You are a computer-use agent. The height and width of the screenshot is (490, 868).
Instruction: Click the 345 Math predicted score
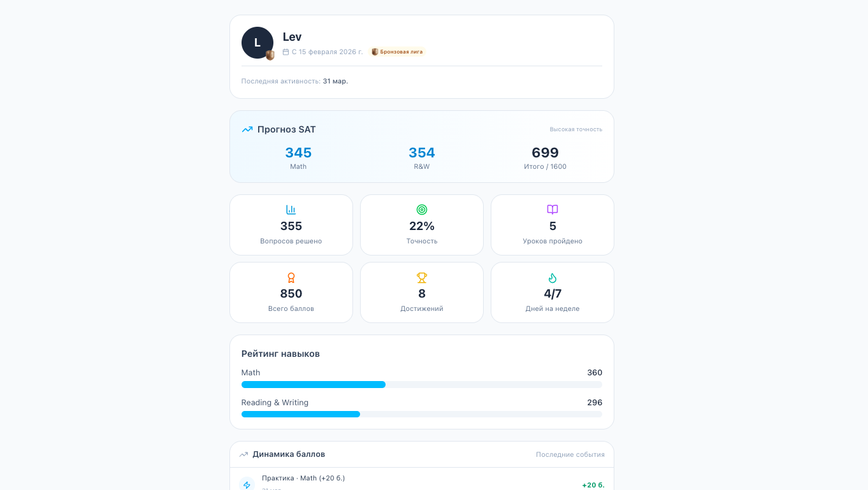[x=298, y=153]
